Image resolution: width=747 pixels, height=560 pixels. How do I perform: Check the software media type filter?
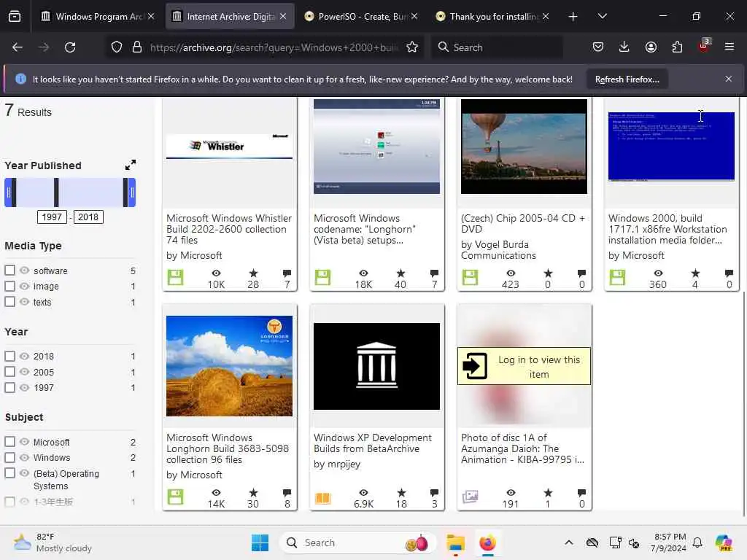(9, 270)
